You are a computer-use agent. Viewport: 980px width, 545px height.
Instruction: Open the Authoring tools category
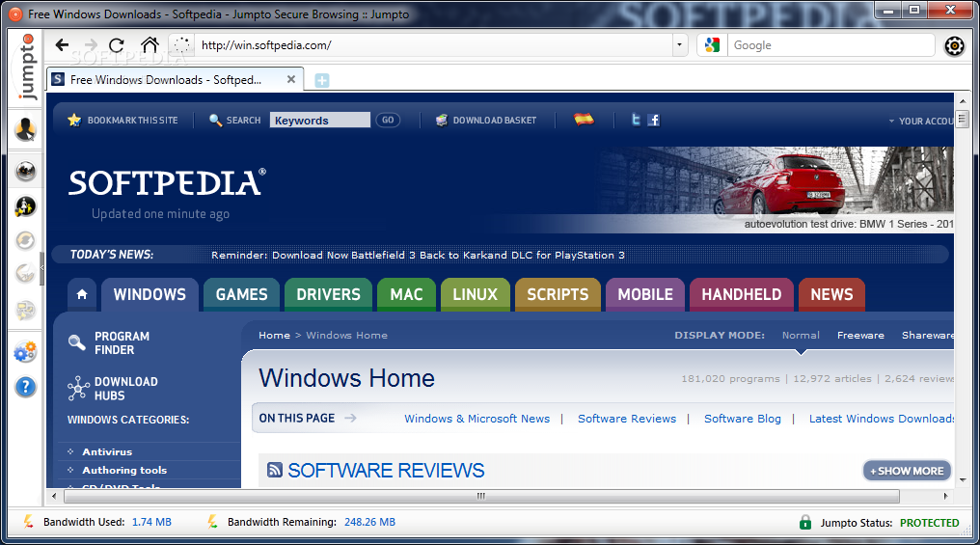(124, 470)
